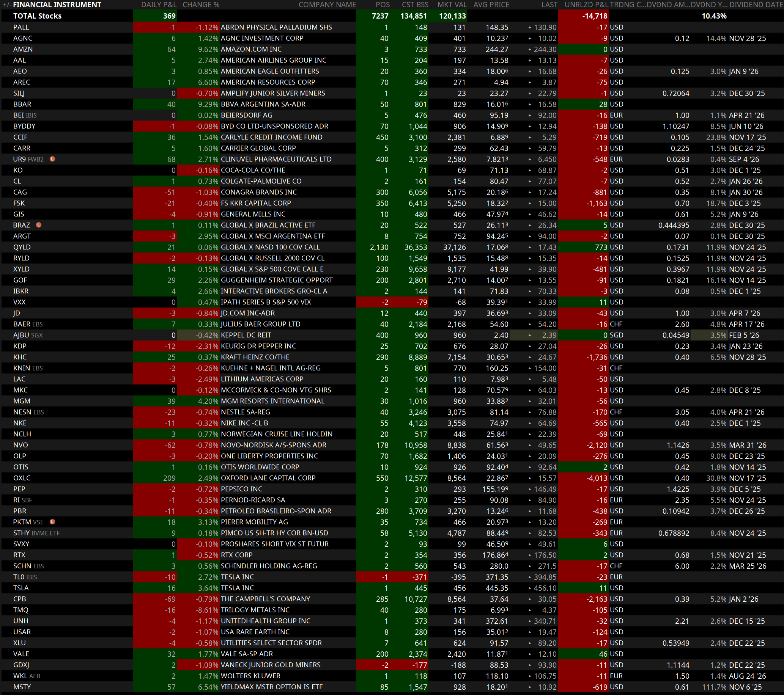
Task: Click the Dividend Date column header
Action: point(756,5)
